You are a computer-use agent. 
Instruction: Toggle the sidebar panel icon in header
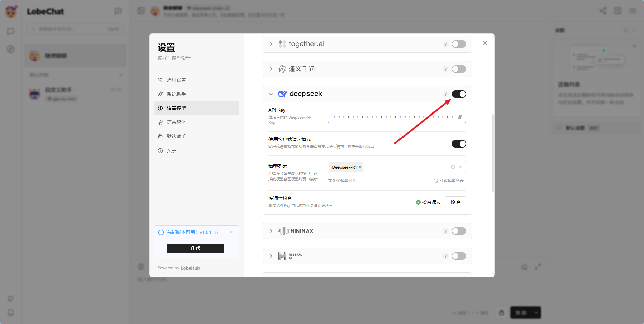[x=141, y=11]
